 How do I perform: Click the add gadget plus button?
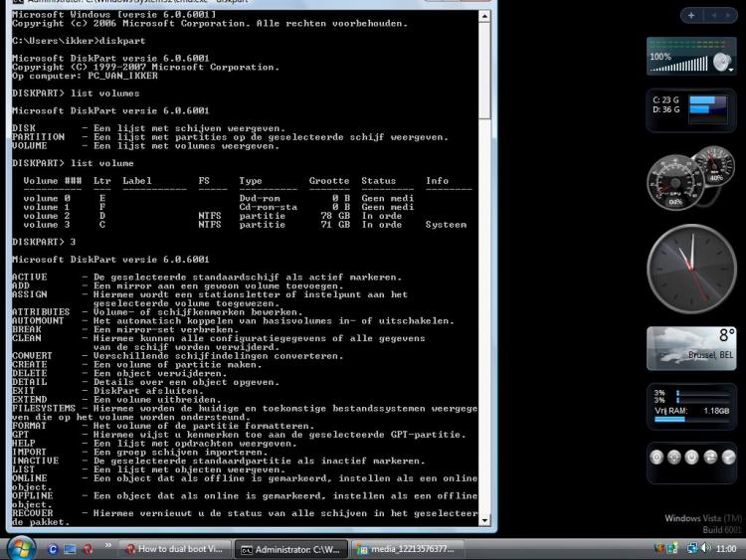(x=691, y=15)
